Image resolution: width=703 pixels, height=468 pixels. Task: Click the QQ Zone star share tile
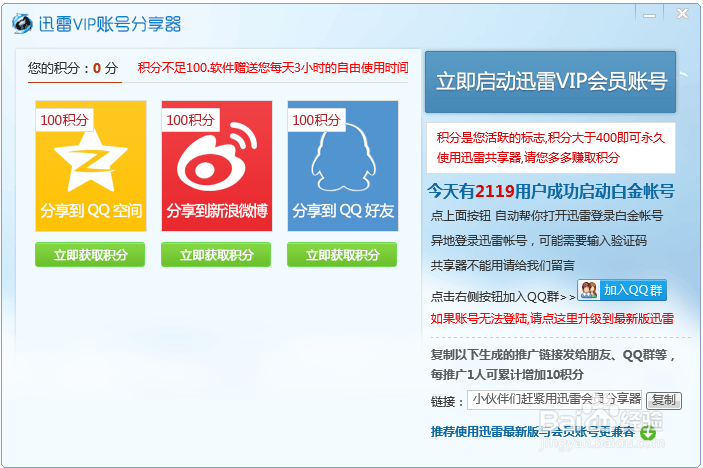pos(91,166)
